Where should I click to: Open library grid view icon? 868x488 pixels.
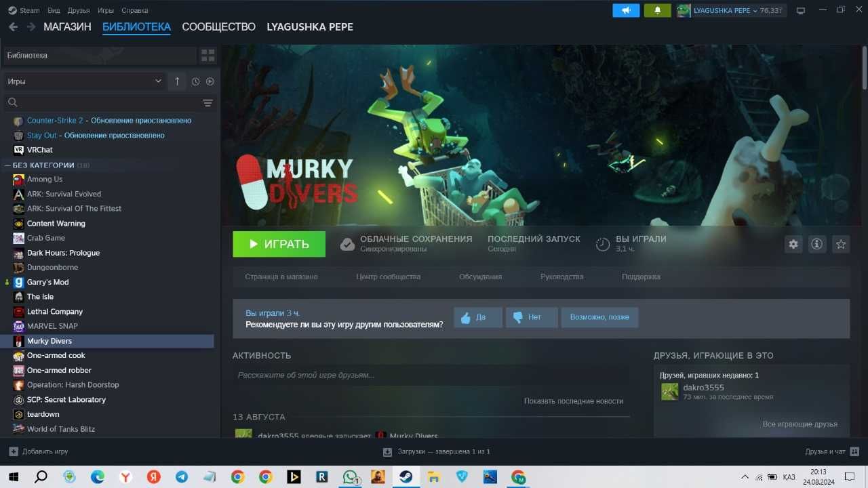click(x=208, y=55)
